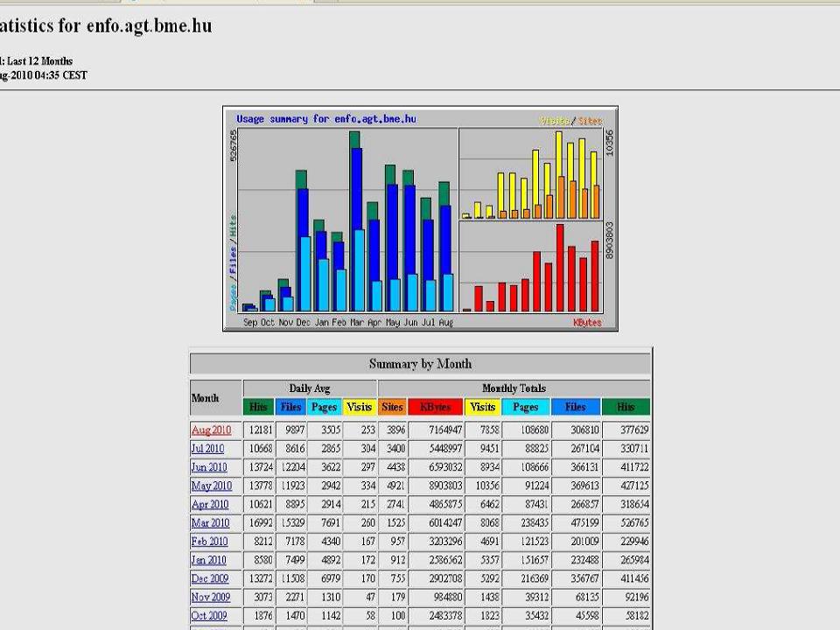Open the Apr 2010 month link
The height and width of the screenshot is (630, 840).
(210, 504)
